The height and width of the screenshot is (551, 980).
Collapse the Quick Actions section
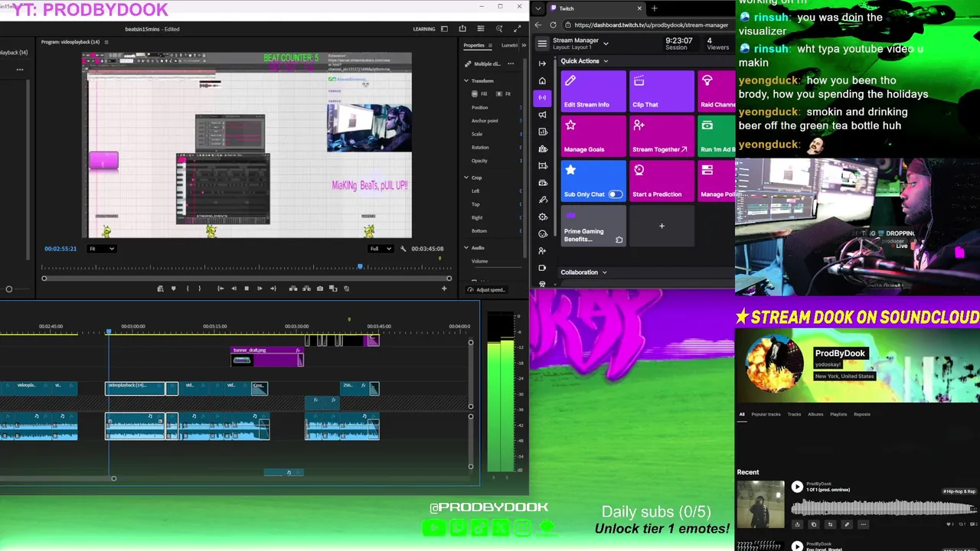[x=606, y=61]
